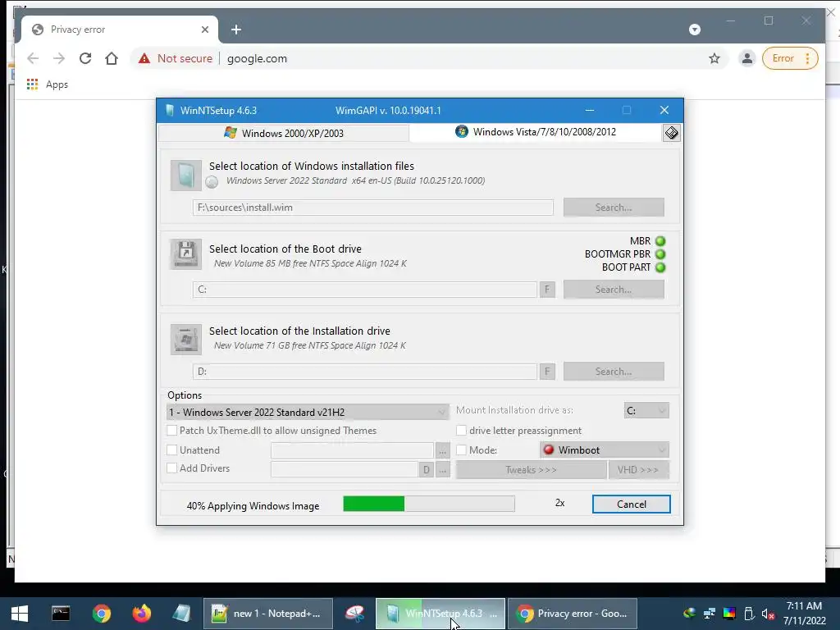Screen dimensions: 840x630
Task: Click the Installation drive D: path field
Action: (365, 372)
